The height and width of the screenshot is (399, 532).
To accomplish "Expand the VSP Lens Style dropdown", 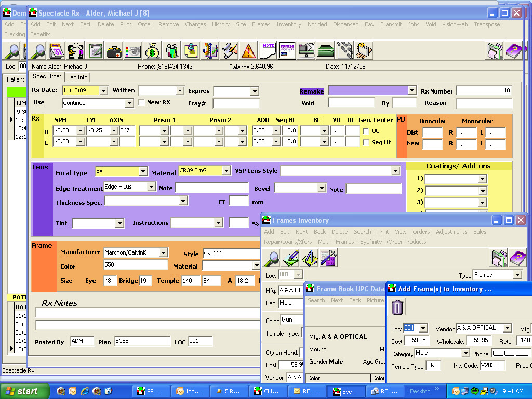I will coord(395,170).
